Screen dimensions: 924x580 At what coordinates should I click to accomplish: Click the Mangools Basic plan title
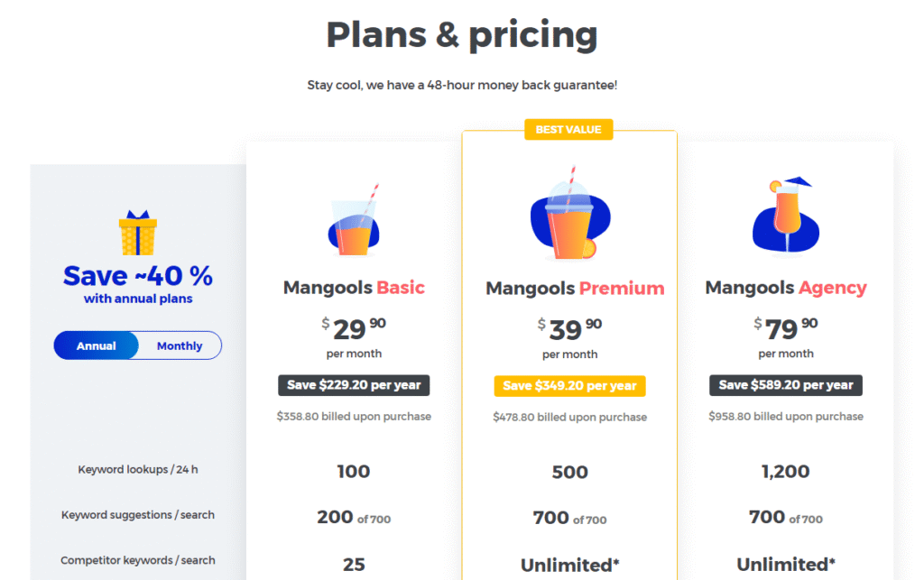tap(354, 288)
